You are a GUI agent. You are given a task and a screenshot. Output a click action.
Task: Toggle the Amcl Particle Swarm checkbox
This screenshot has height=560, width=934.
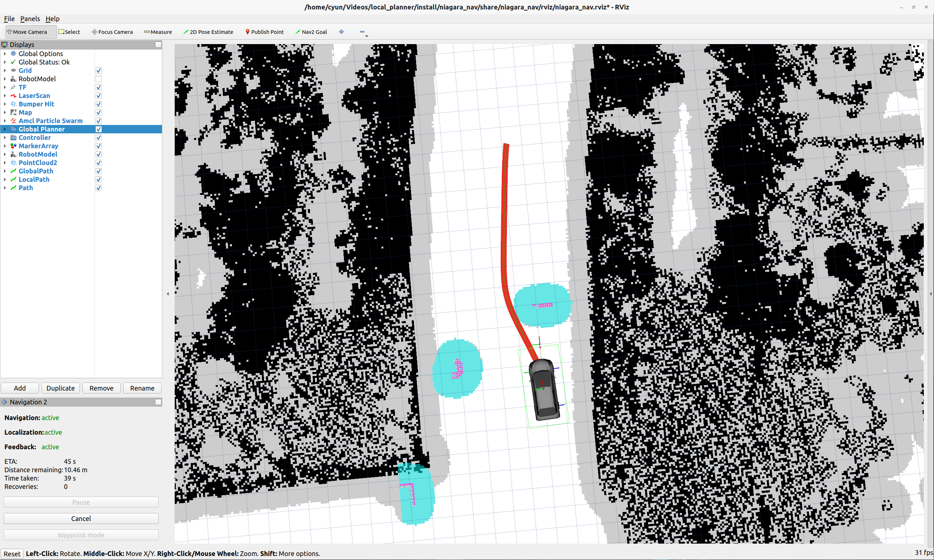(x=98, y=121)
